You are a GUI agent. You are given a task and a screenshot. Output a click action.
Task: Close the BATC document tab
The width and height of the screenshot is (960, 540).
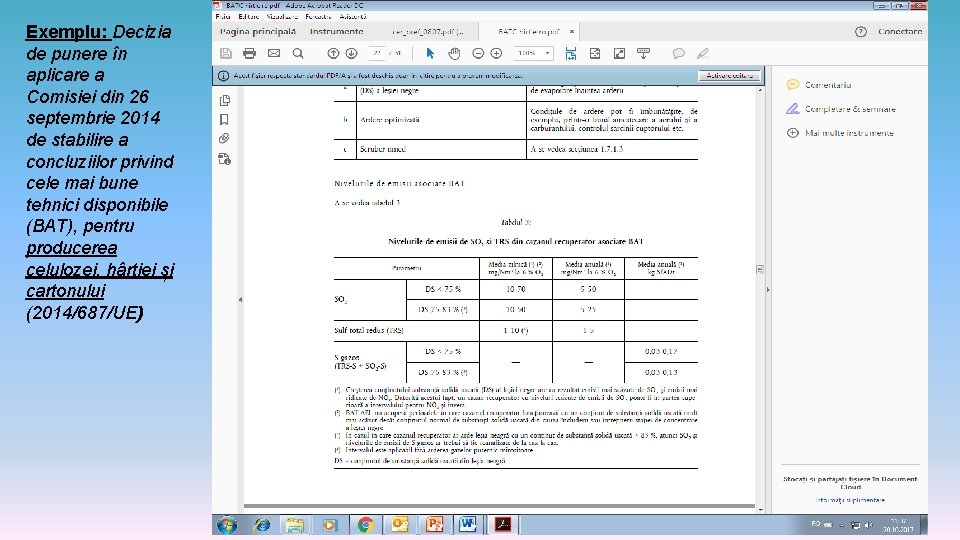click(572, 31)
